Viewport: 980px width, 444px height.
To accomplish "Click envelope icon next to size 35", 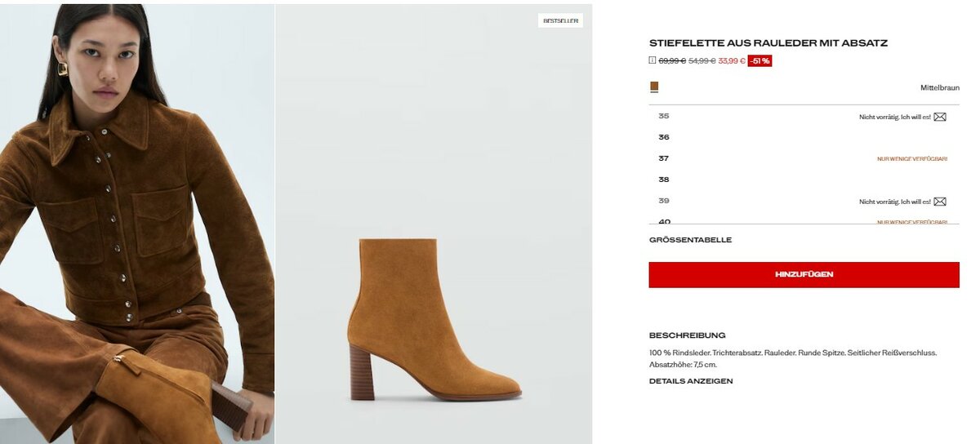I will tap(940, 117).
